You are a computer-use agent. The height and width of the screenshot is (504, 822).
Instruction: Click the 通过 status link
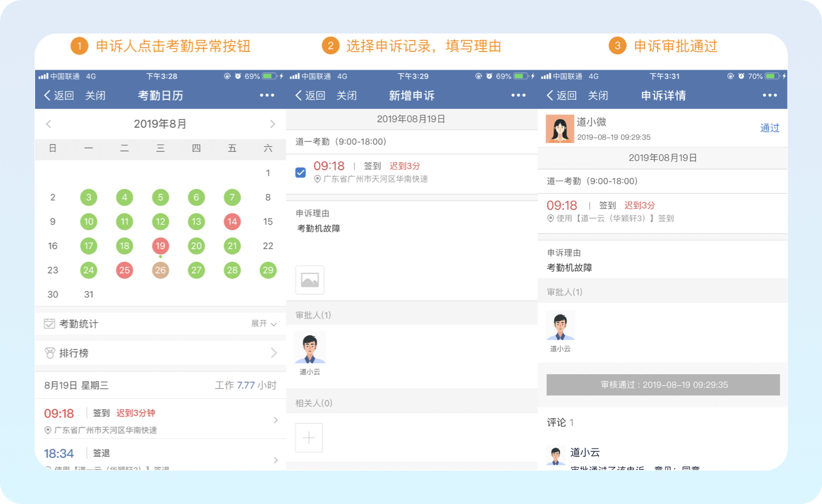(x=769, y=128)
